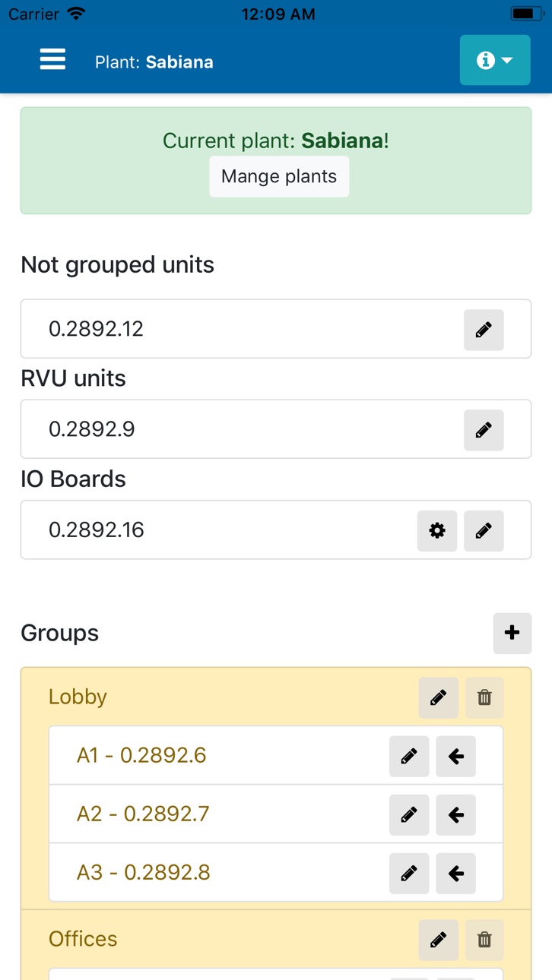This screenshot has width=552, height=980.
Task: Delete the Offices group
Action: [484, 940]
